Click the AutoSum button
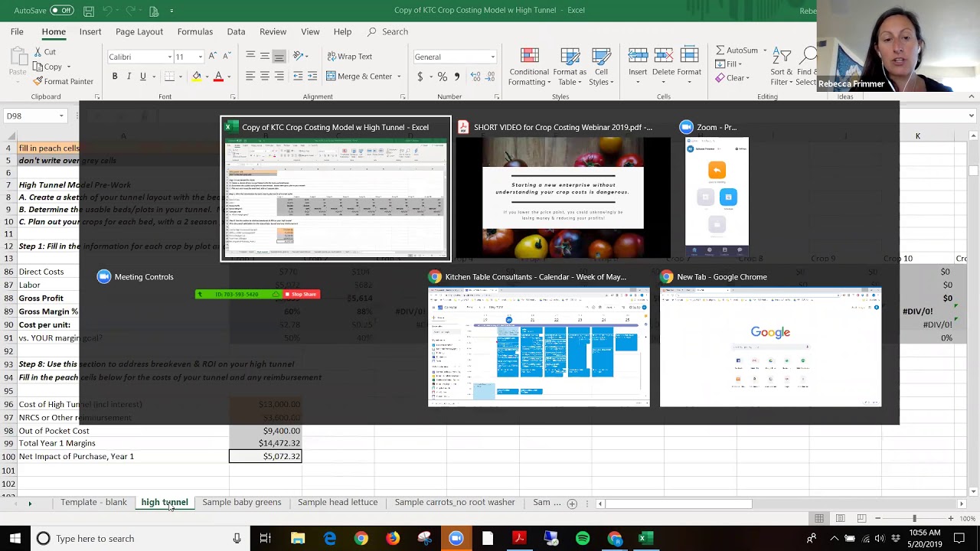980x551 pixels. tap(737, 51)
